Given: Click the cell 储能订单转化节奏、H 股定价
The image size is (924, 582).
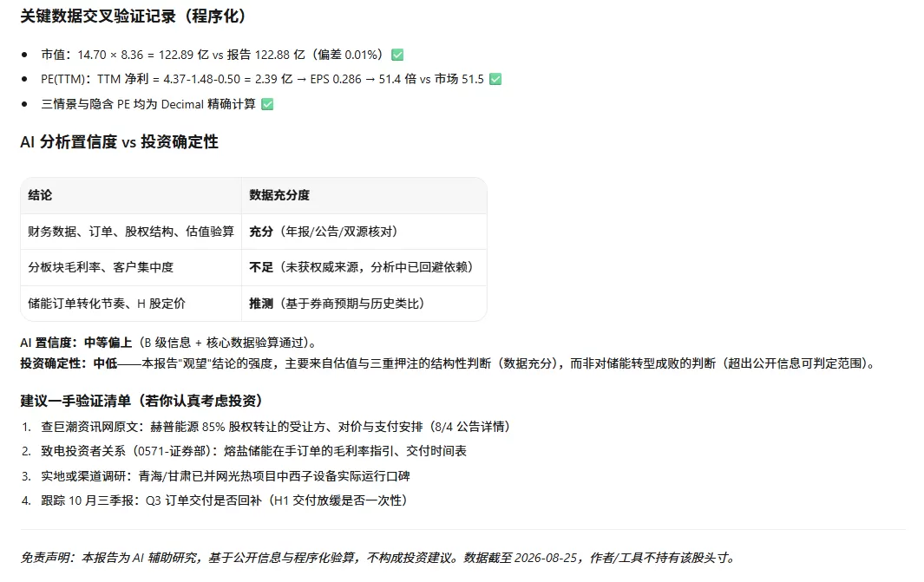Looking at the screenshot, I should tap(131, 304).
